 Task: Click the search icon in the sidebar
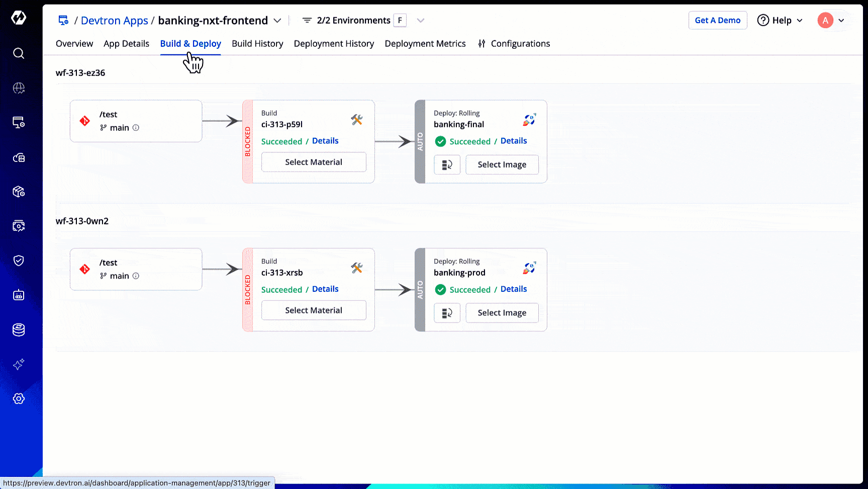coord(19,53)
